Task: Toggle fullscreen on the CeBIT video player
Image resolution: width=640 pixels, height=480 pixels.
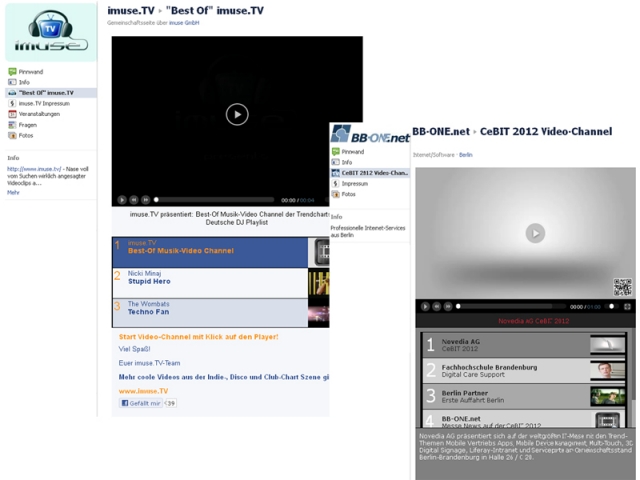Action: [627, 306]
